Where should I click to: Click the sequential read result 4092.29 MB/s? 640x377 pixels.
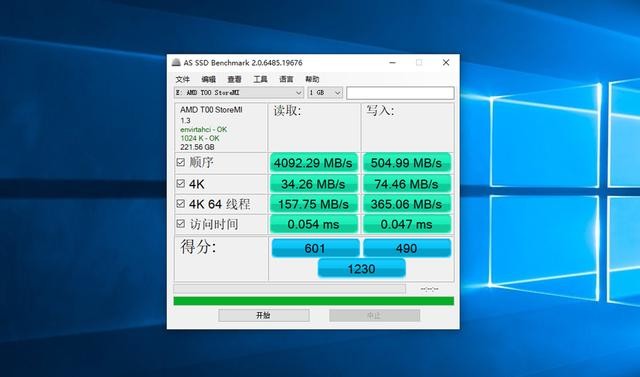(x=313, y=163)
